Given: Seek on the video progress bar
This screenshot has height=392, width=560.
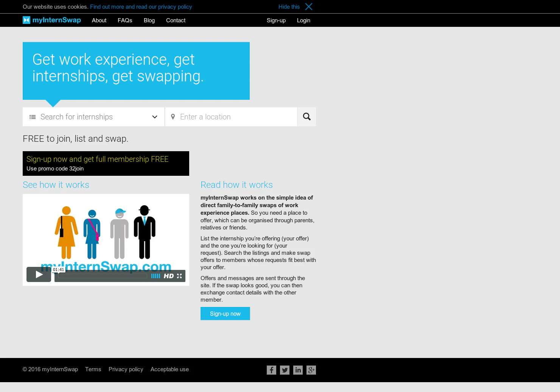Looking at the screenshot, I should [x=103, y=276].
